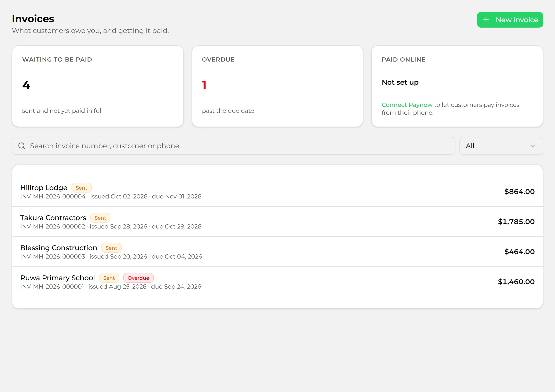Click the $1,460.00 amount

pyautogui.click(x=516, y=282)
